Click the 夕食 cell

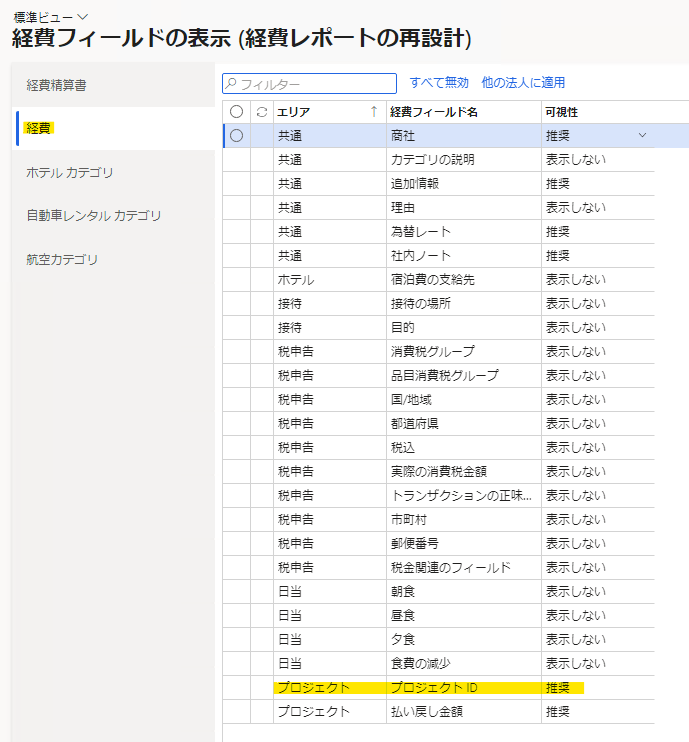pos(464,640)
